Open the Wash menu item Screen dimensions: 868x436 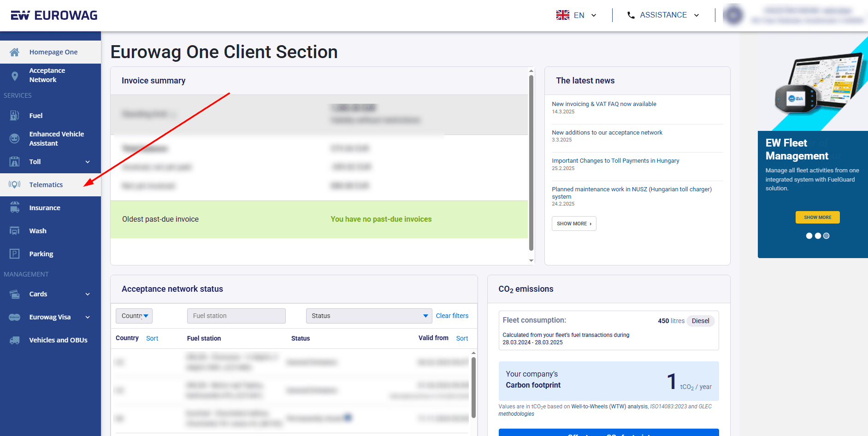(x=51, y=231)
